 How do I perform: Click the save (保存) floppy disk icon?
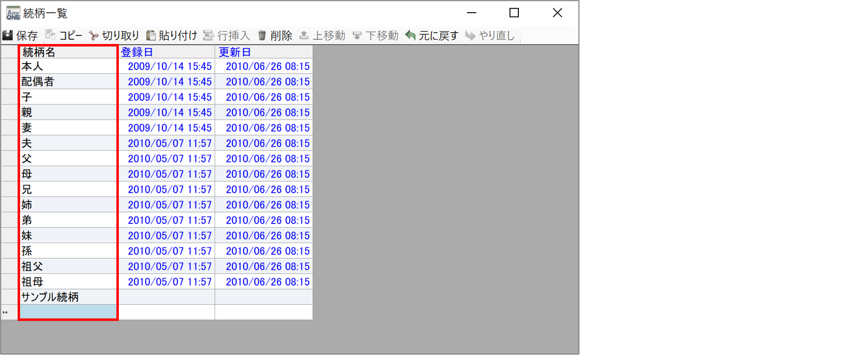[x=8, y=35]
